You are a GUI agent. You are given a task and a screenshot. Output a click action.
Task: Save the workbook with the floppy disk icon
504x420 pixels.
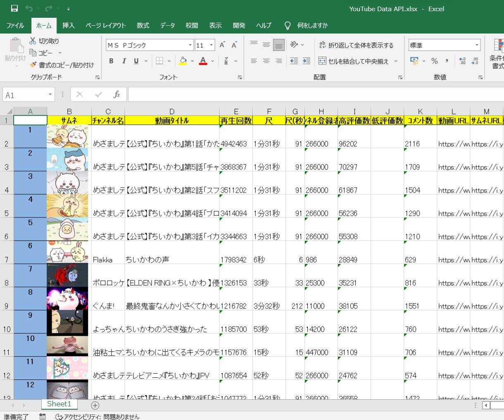(14, 8)
